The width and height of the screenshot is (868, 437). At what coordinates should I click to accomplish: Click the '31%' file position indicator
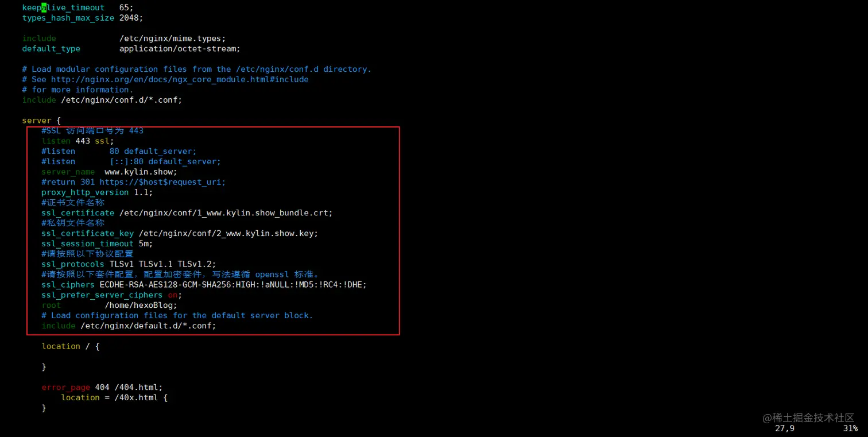[x=850, y=428]
